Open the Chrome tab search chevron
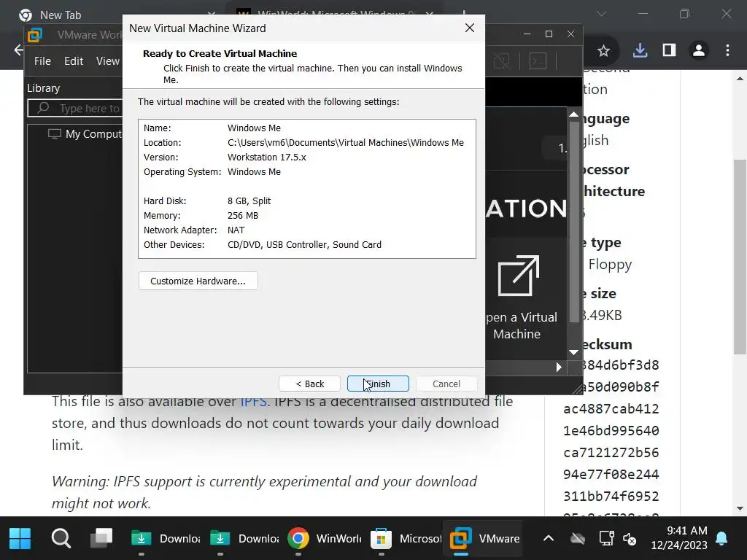 pos(602,14)
